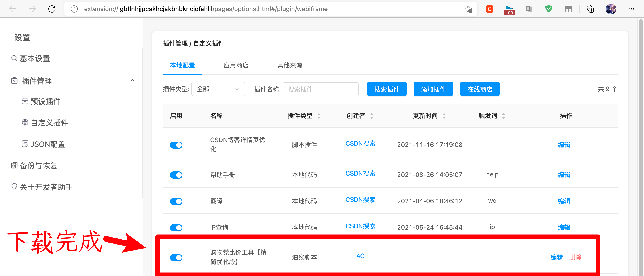Screen dimensions: 644x276
Task: Click the green shield extension icon
Action: pyautogui.click(x=549, y=9)
